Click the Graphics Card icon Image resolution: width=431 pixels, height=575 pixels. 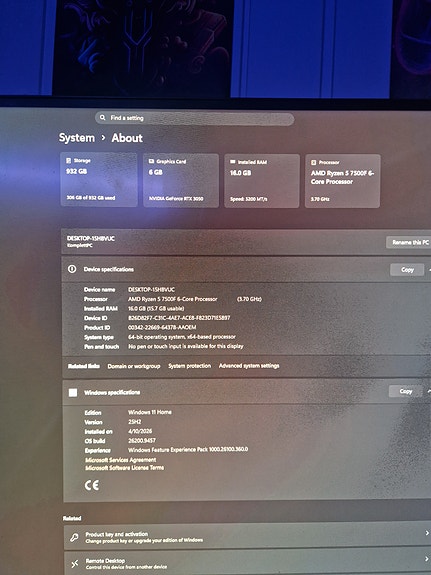(151, 161)
